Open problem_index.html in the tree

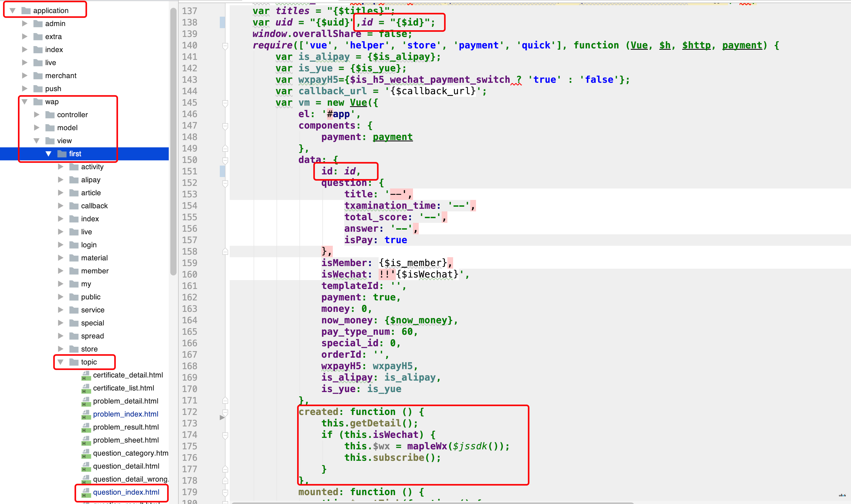126,414
